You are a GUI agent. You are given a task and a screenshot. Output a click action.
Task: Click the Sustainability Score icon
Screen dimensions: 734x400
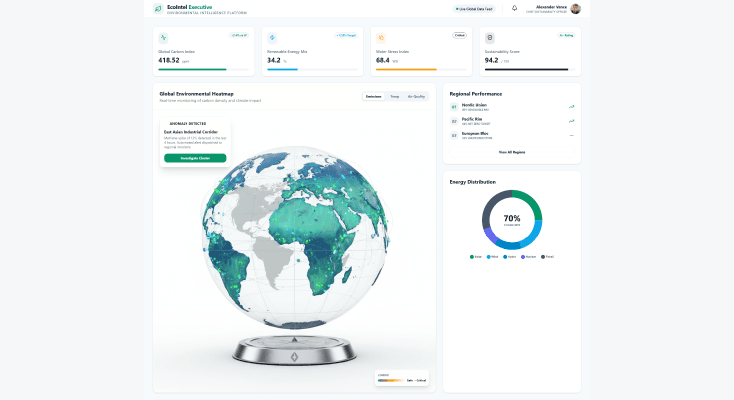point(490,37)
